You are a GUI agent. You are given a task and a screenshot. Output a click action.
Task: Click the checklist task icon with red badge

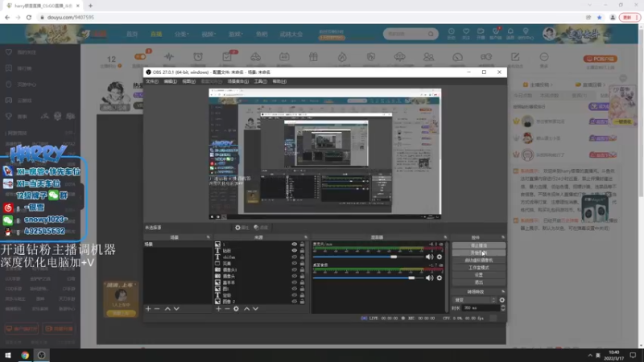227,57
